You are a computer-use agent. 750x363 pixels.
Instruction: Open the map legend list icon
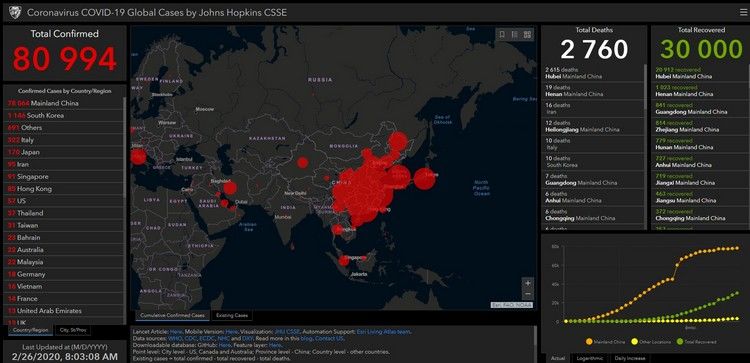[x=515, y=34]
